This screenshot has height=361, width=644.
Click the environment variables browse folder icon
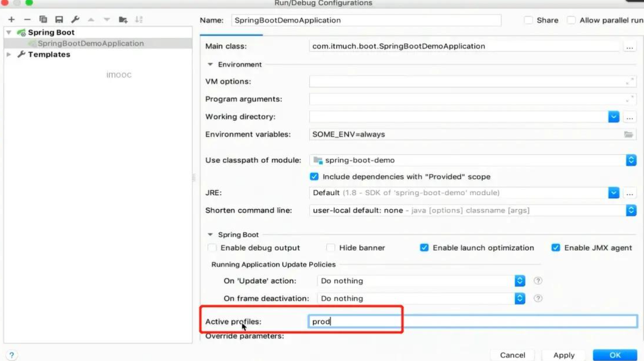pos(628,134)
